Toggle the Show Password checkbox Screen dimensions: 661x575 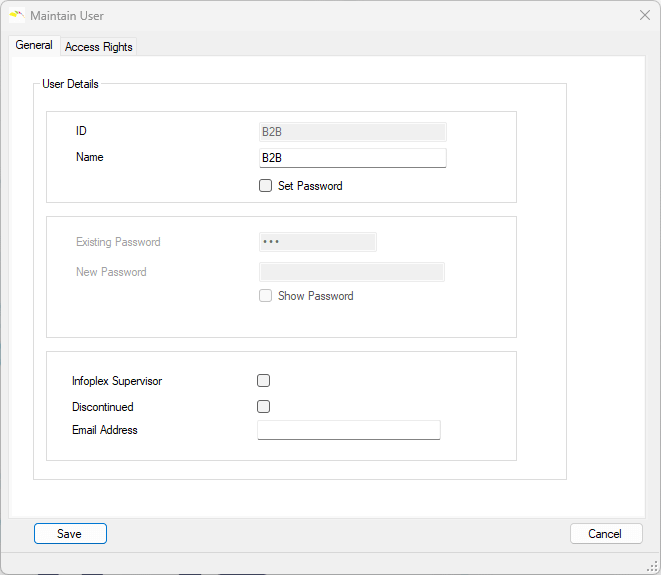point(265,296)
